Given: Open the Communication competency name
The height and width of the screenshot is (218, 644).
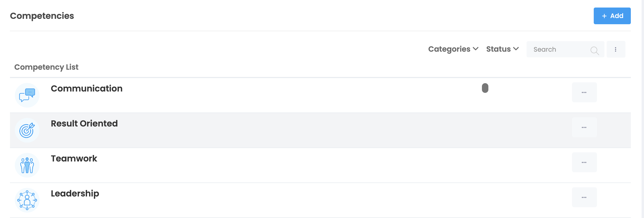Looking at the screenshot, I should pyautogui.click(x=87, y=89).
